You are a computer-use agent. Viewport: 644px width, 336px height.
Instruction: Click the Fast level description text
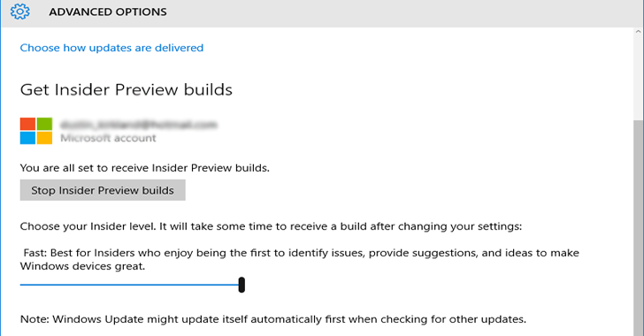pyautogui.click(x=299, y=259)
